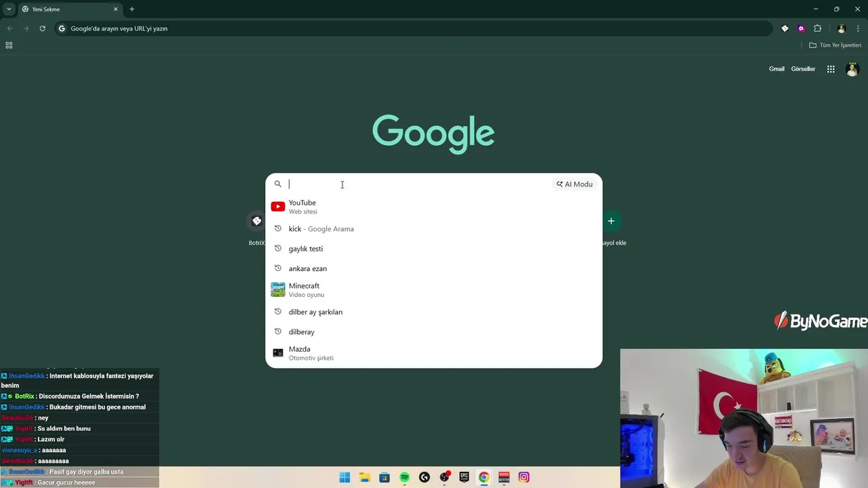Open the Windows Start menu

pyautogui.click(x=344, y=477)
